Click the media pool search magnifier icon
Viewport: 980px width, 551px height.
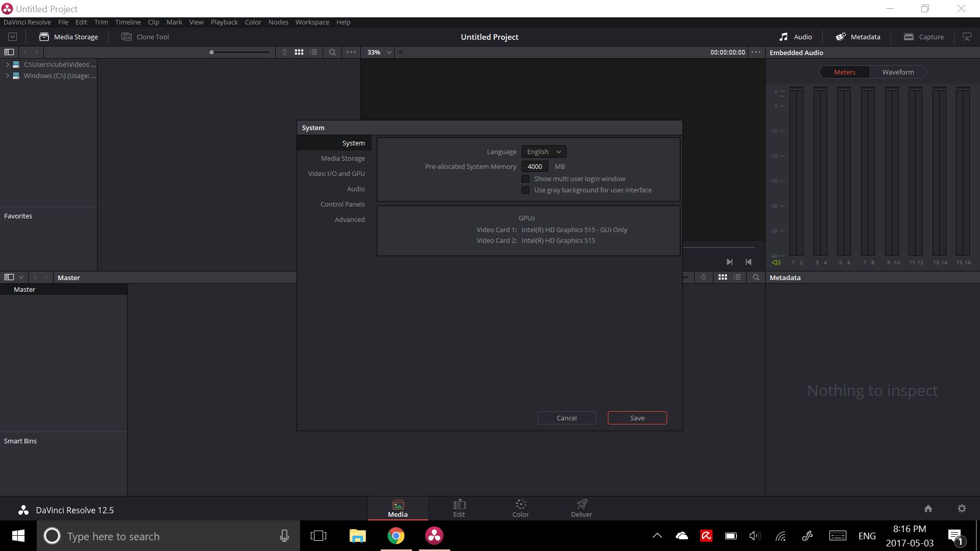point(756,277)
